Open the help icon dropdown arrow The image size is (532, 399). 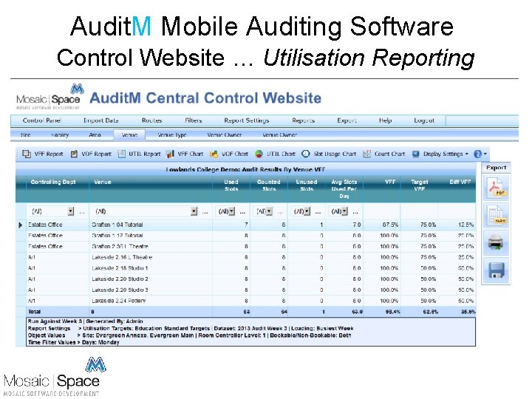click(485, 154)
